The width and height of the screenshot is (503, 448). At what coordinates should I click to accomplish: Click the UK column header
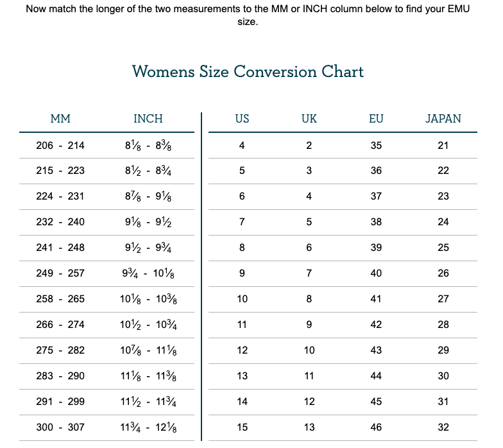[x=309, y=119]
